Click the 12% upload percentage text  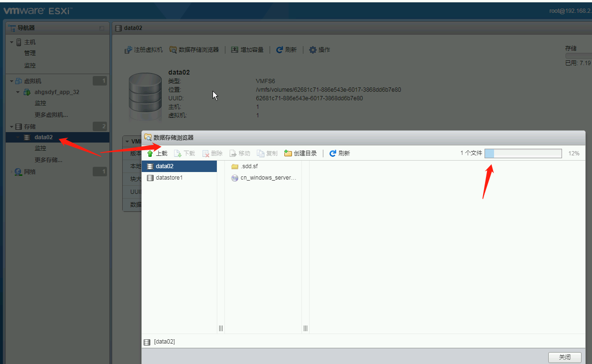574,153
